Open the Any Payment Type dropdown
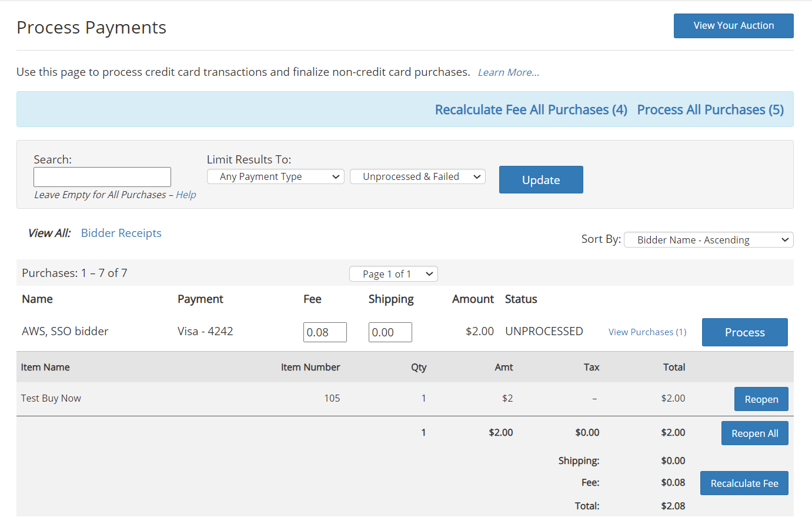812x521 pixels. click(x=275, y=176)
